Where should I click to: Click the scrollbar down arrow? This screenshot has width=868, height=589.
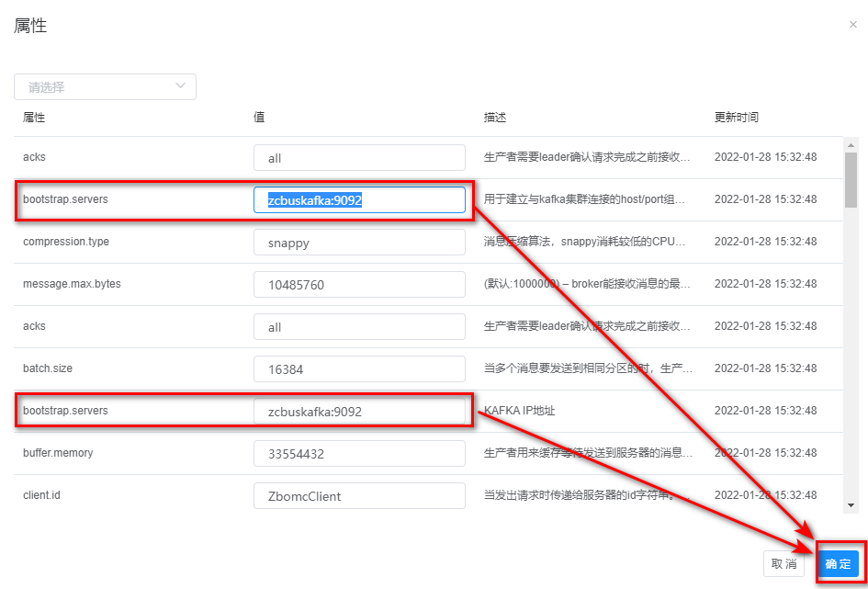(x=851, y=504)
